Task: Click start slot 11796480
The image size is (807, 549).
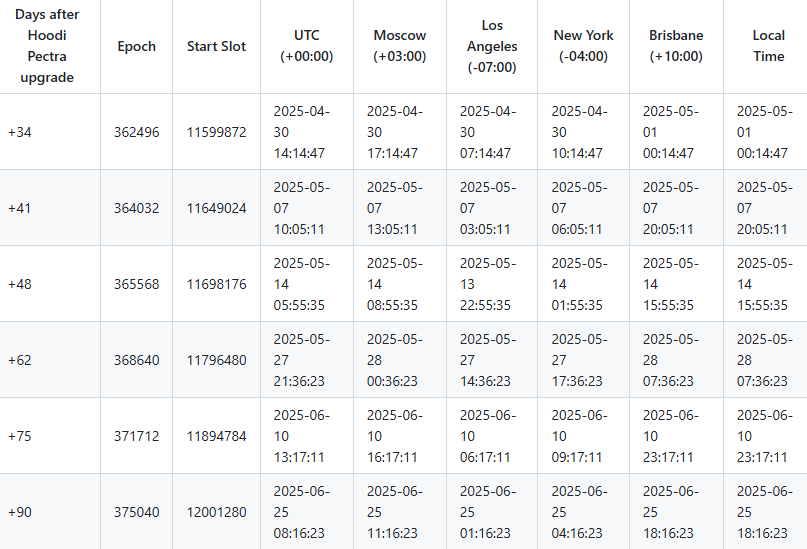Action: [x=216, y=360]
